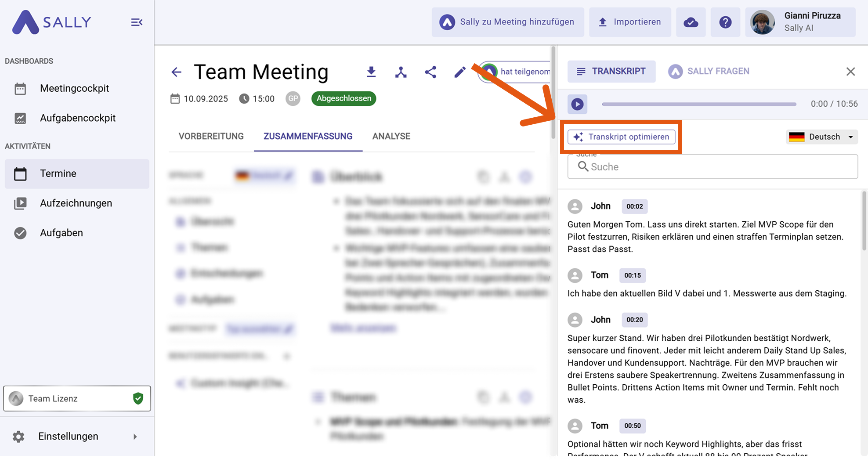Collapse the sidebar with the menu icon
Screen dimensions: 868x462
[137, 22]
